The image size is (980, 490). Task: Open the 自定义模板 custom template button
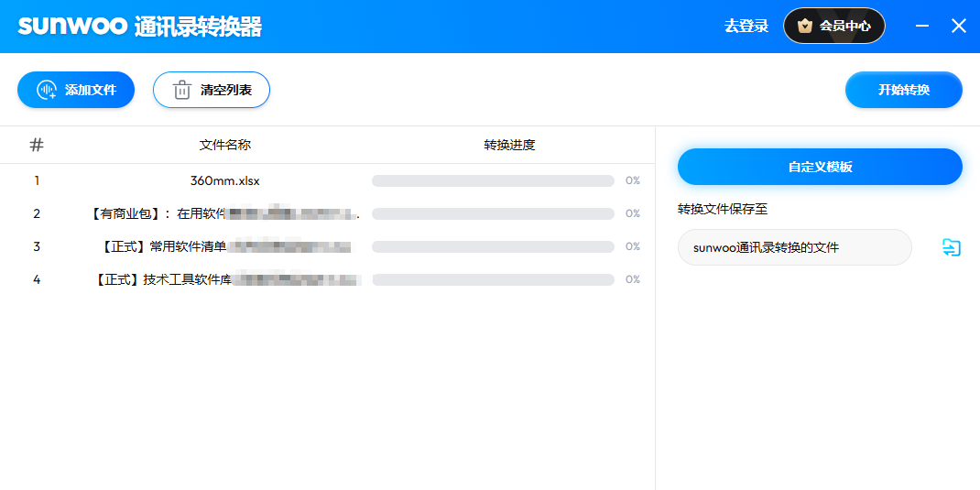820,167
